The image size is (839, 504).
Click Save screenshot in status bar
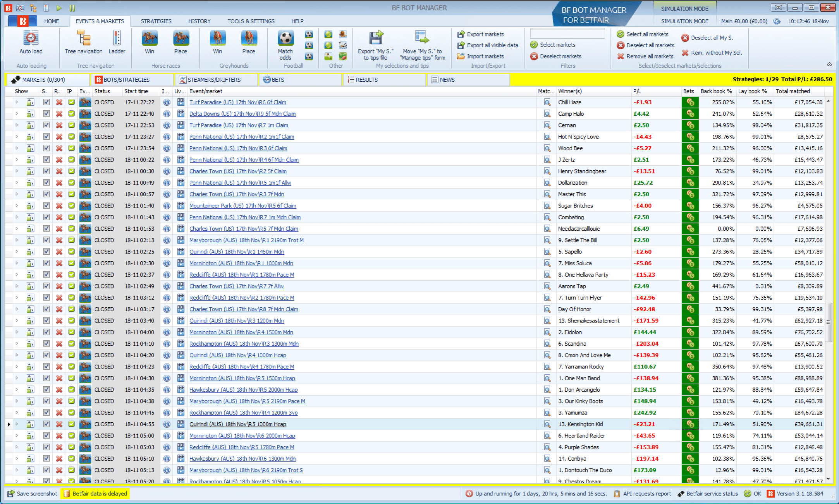33,494
